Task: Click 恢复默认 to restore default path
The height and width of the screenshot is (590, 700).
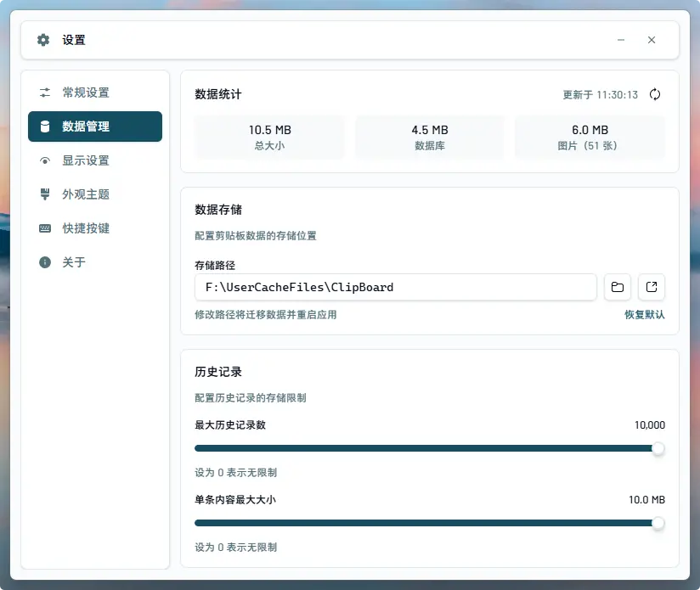Action: (x=645, y=314)
